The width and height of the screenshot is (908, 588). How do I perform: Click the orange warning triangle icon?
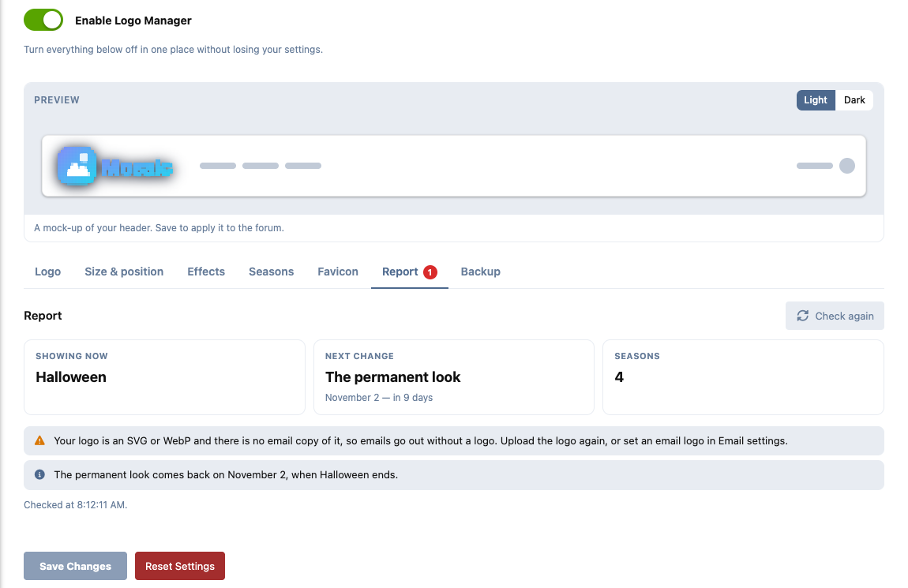coord(39,441)
